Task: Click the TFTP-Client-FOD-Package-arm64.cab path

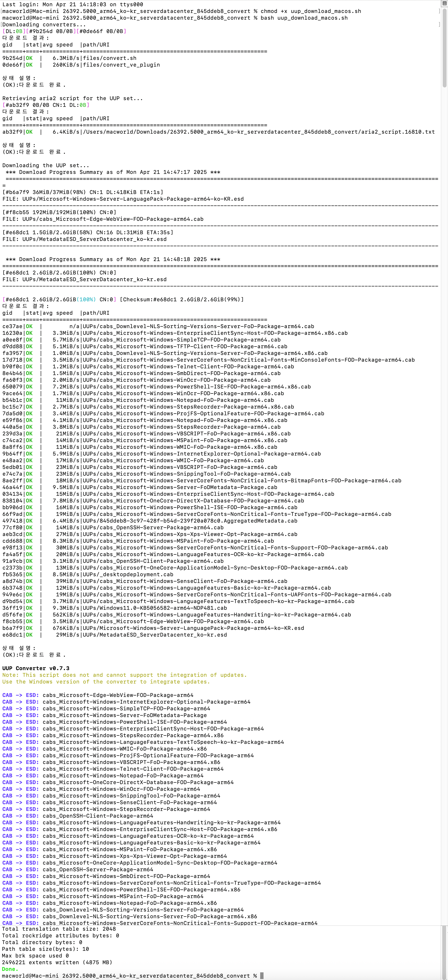Action: pyautogui.click(x=185, y=346)
